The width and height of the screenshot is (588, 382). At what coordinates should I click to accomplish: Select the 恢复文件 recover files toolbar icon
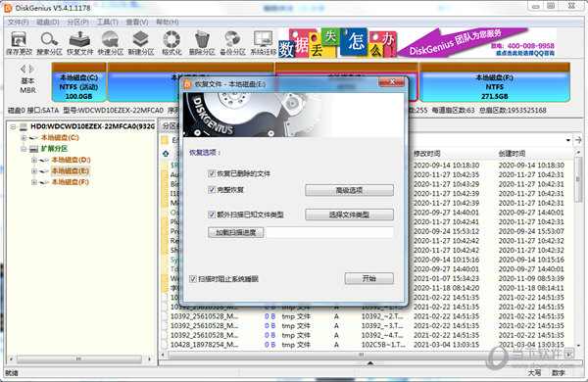point(80,43)
